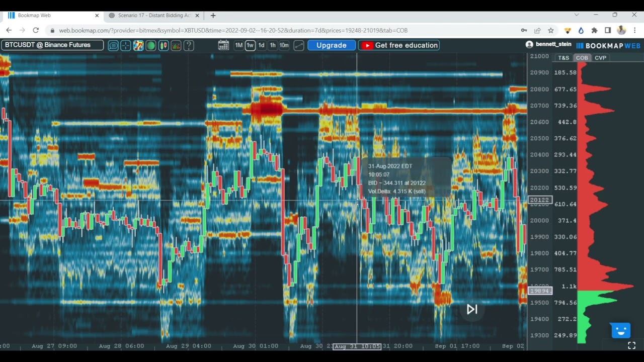Click the 1.1k COB volume value
Image resolution: width=644 pixels, height=362 pixels.
coord(569,287)
